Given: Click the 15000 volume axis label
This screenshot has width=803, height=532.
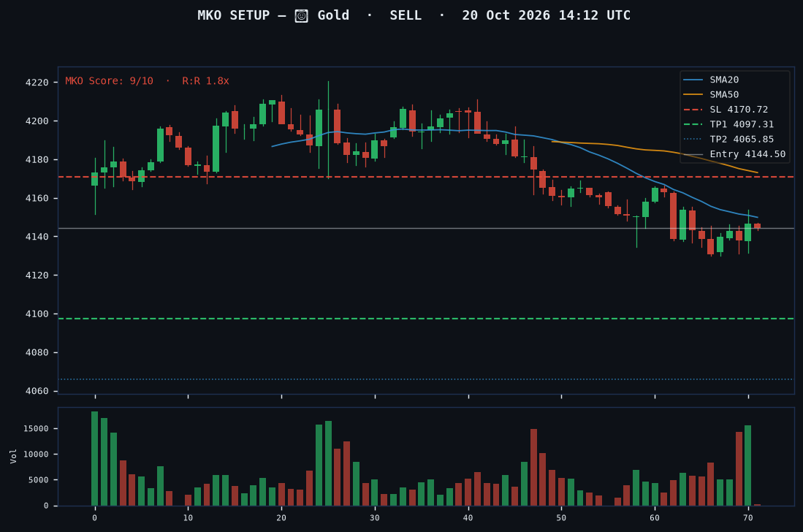Looking at the screenshot, I should point(36,428).
